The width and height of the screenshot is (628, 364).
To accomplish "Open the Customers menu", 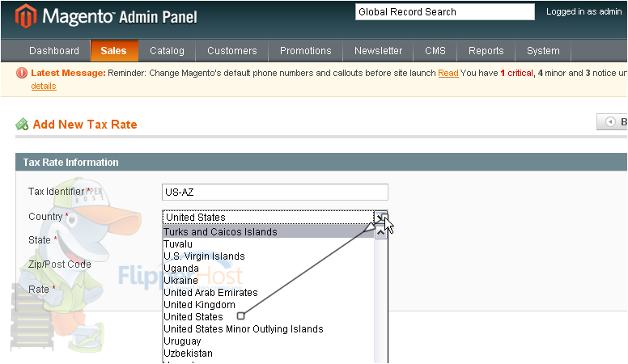I will coord(232,51).
